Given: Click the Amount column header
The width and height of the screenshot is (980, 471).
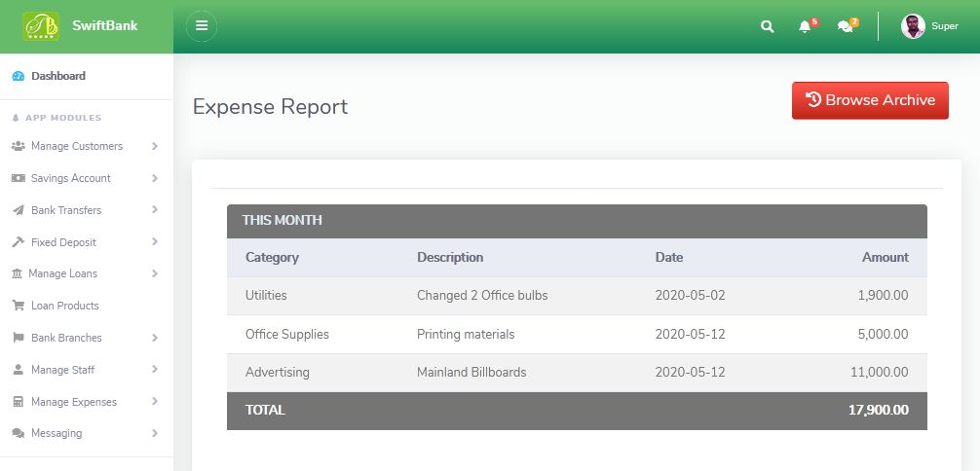Looking at the screenshot, I should point(885,258).
